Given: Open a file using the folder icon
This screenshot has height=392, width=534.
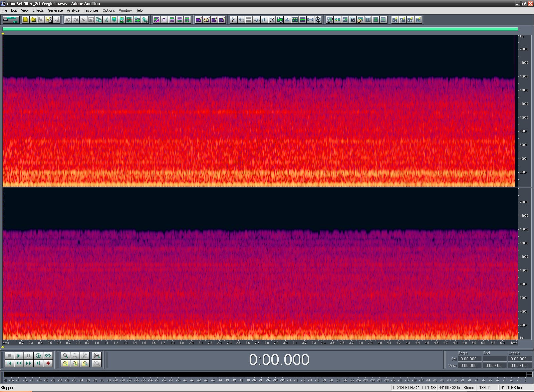Looking at the screenshot, I should point(33,20).
